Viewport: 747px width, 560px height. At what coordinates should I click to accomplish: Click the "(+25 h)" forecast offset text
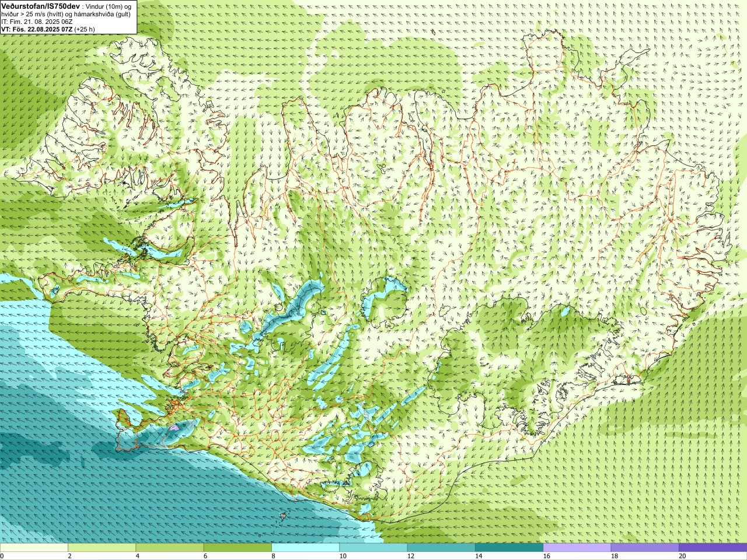[x=85, y=29]
